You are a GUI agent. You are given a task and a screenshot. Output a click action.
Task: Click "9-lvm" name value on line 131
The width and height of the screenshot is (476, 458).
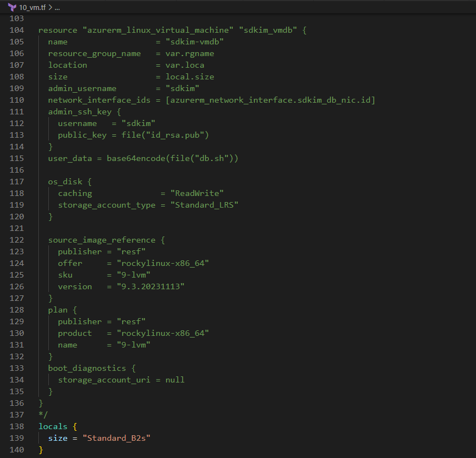tap(133, 345)
